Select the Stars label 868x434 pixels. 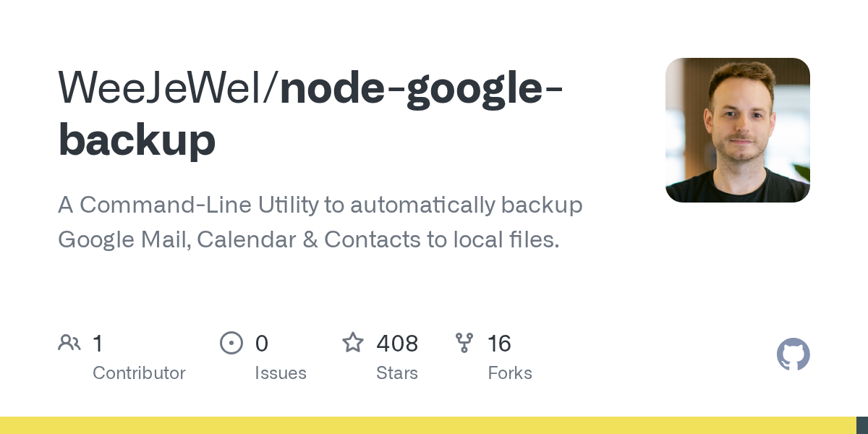pyautogui.click(x=396, y=373)
